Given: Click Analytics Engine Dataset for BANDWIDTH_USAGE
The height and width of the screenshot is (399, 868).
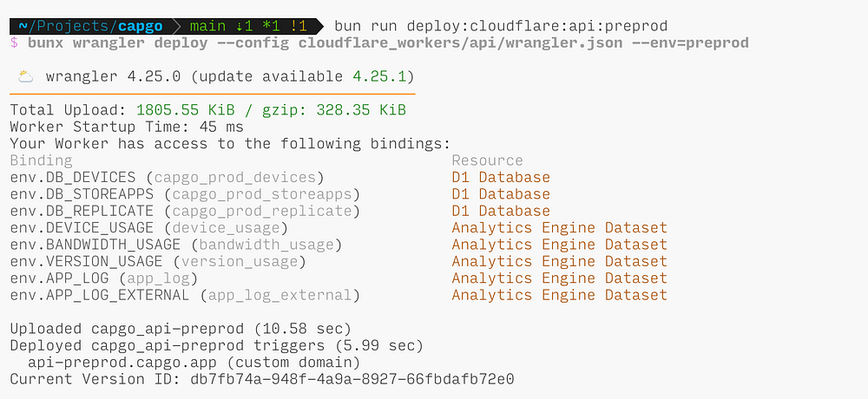Looking at the screenshot, I should pyautogui.click(x=560, y=244).
